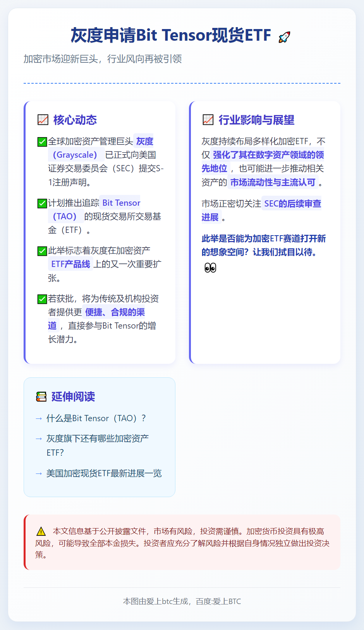
Task: Click the eyes emoji under 让我们拭目以待
Action: 210,268
